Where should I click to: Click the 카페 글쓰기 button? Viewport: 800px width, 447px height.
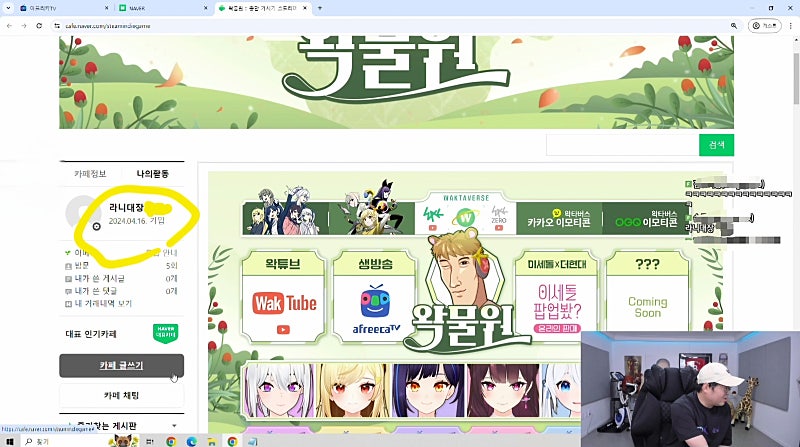pyautogui.click(x=121, y=366)
